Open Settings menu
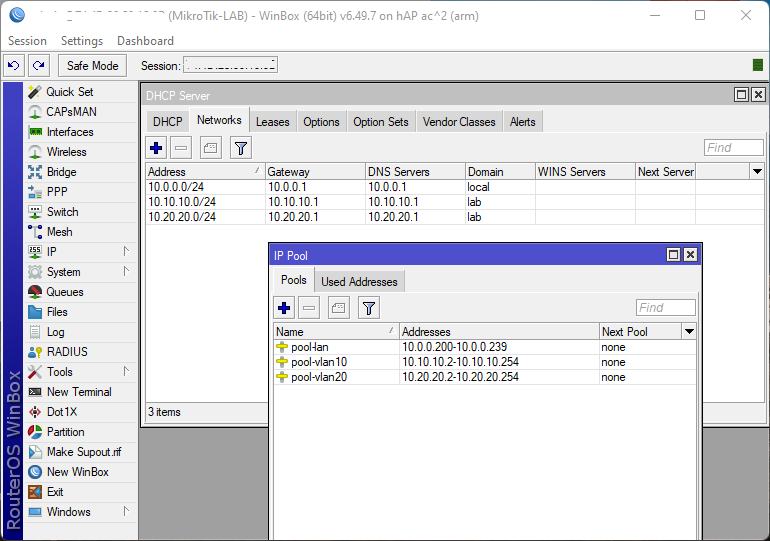This screenshot has width=770, height=541. 82,41
